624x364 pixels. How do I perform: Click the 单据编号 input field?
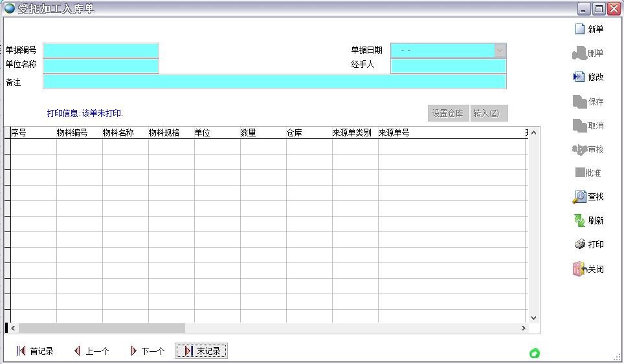tap(100, 50)
